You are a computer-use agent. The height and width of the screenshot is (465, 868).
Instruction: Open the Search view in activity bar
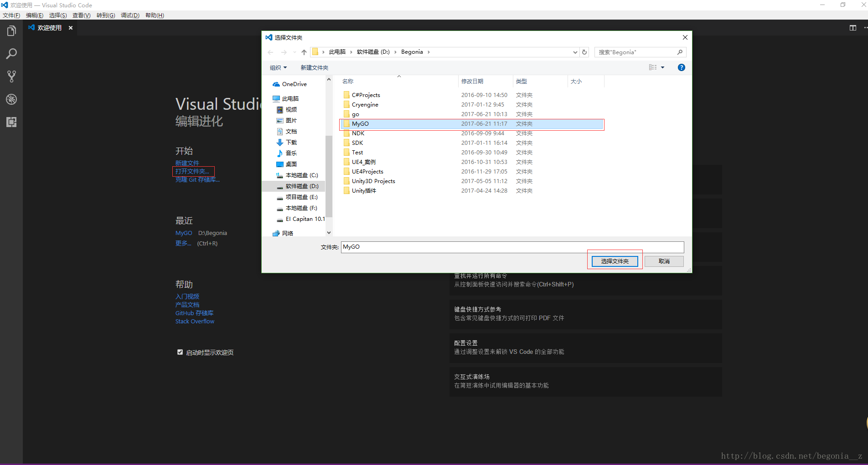pos(11,54)
